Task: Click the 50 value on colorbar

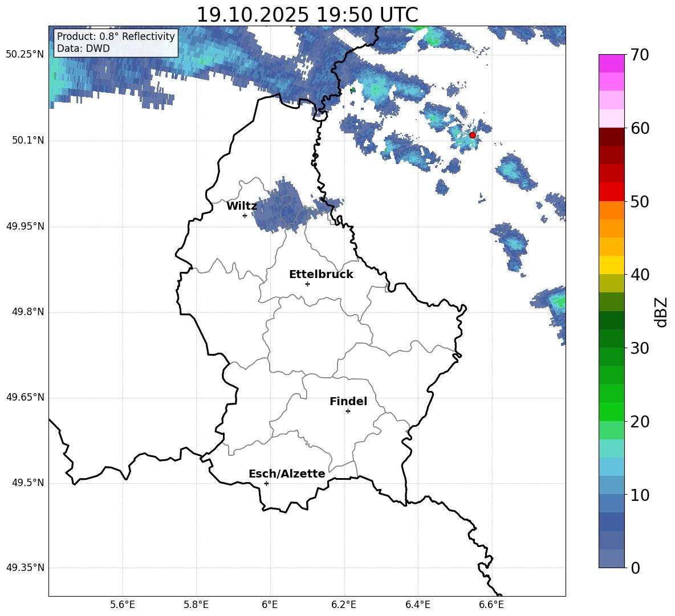Action: point(640,202)
